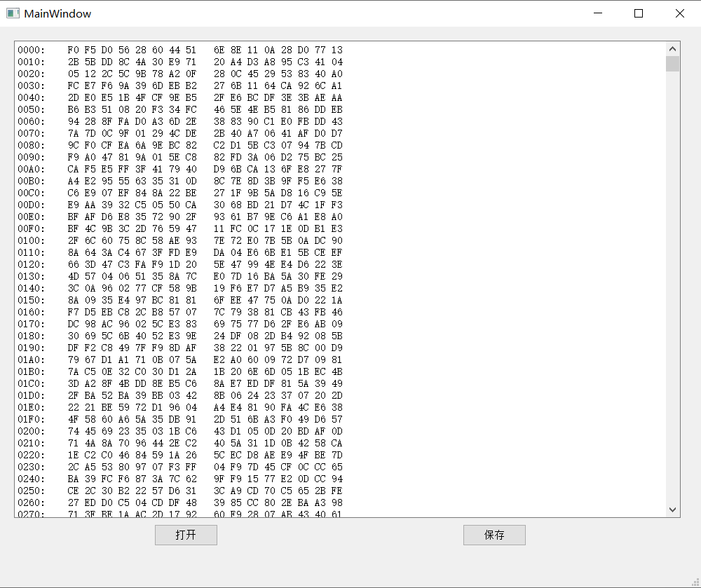Click the address label 0110:
Viewport: 701px width, 588px height.
click(x=32, y=252)
